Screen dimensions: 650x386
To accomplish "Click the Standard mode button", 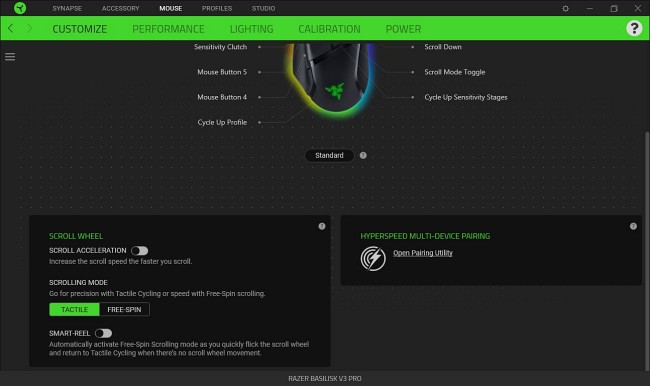I will [329, 155].
